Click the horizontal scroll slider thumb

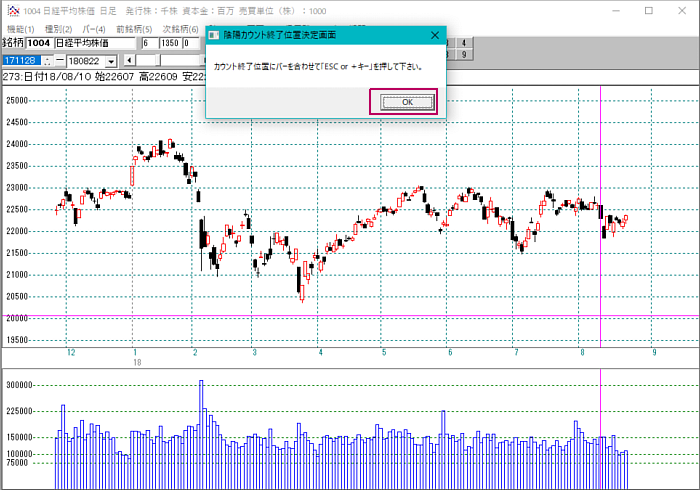coord(158,60)
